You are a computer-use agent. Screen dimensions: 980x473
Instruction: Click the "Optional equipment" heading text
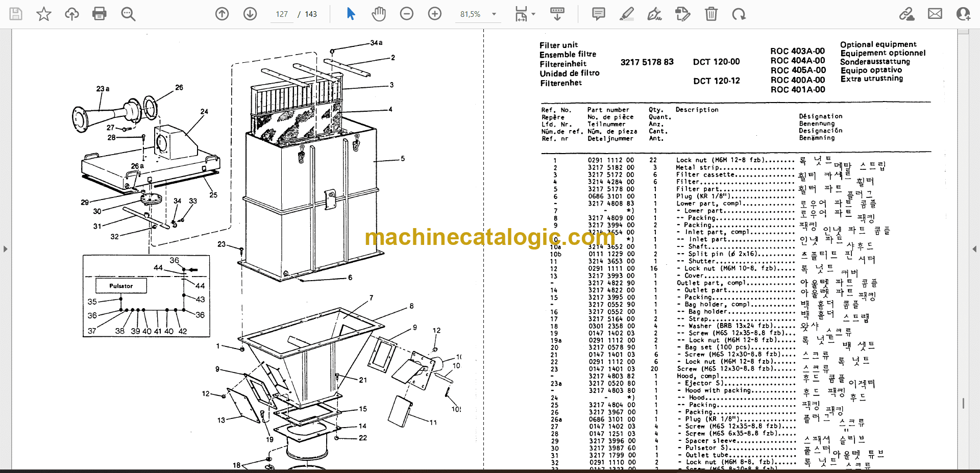tap(878, 44)
